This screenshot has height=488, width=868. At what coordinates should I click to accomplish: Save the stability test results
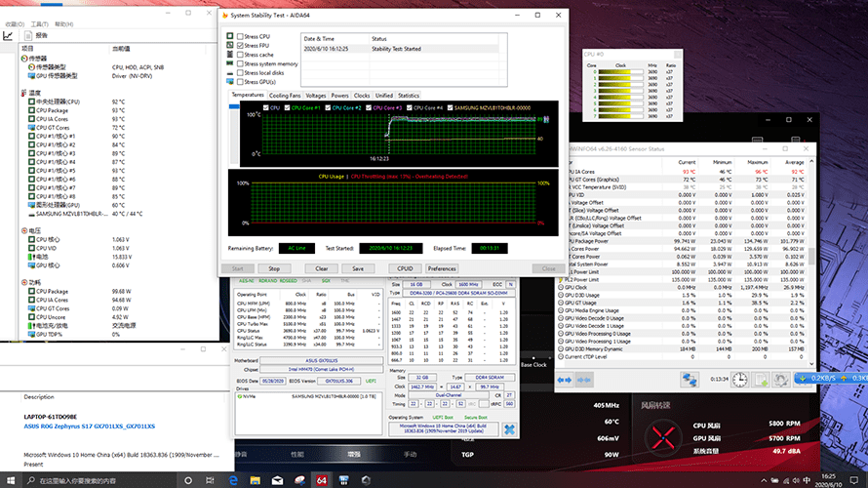point(358,268)
